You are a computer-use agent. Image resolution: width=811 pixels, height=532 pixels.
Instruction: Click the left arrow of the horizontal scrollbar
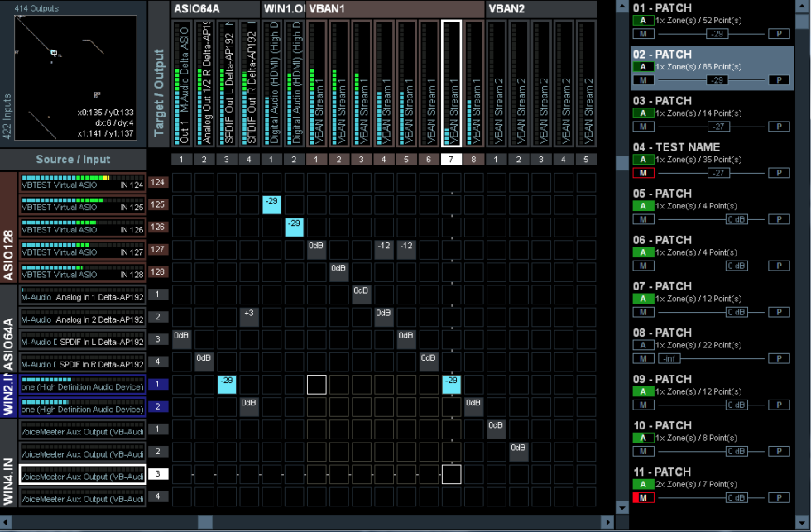click(5, 522)
